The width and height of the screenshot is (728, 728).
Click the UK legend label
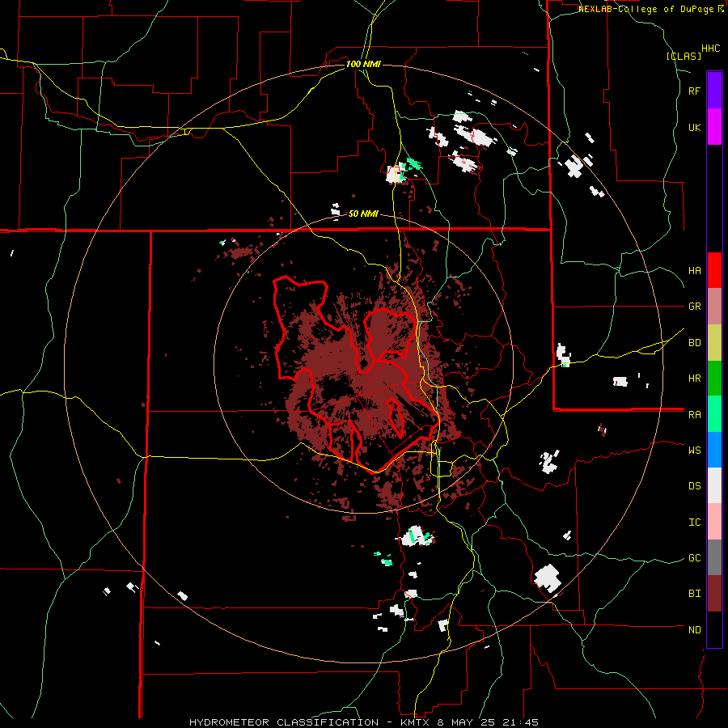click(x=694, y=127)
